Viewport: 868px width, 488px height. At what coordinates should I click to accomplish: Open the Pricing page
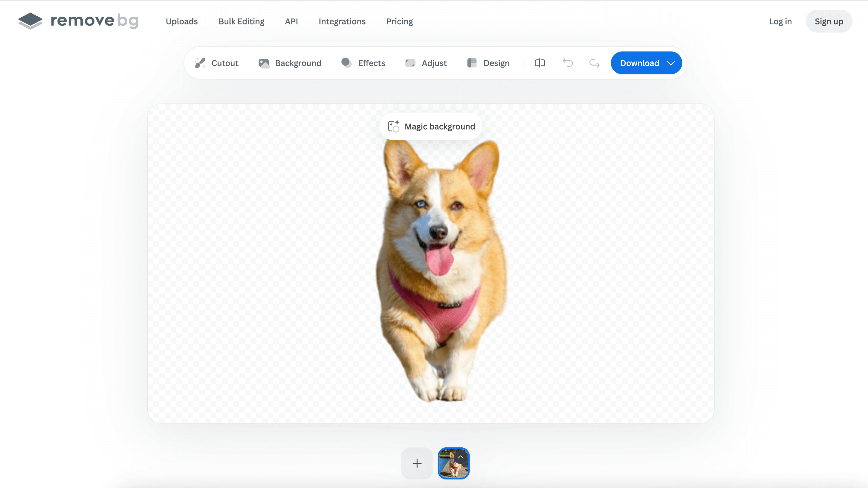399,22
